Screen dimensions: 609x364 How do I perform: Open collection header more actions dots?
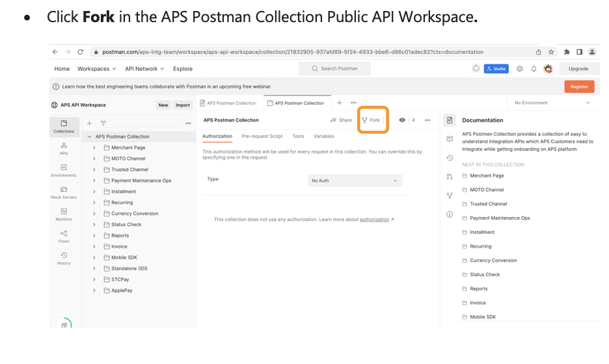tap(427, 120)
